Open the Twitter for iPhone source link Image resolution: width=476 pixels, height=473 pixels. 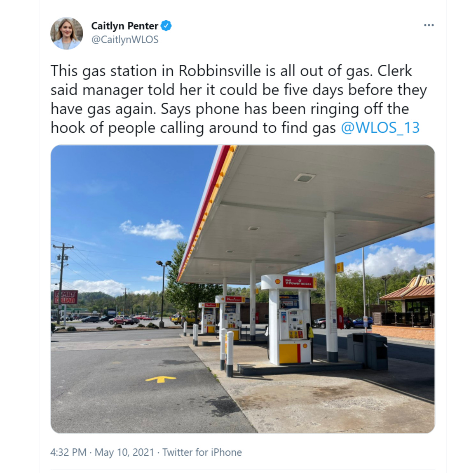pos(202,452)
